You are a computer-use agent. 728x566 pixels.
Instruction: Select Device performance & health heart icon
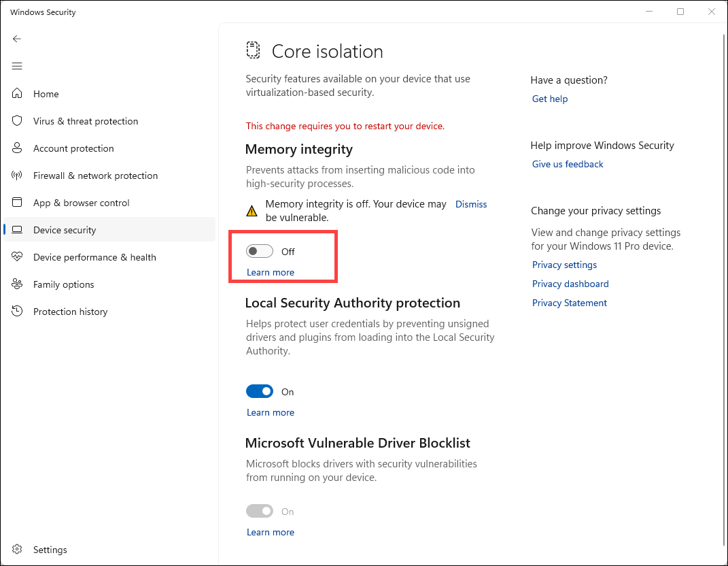18,257
